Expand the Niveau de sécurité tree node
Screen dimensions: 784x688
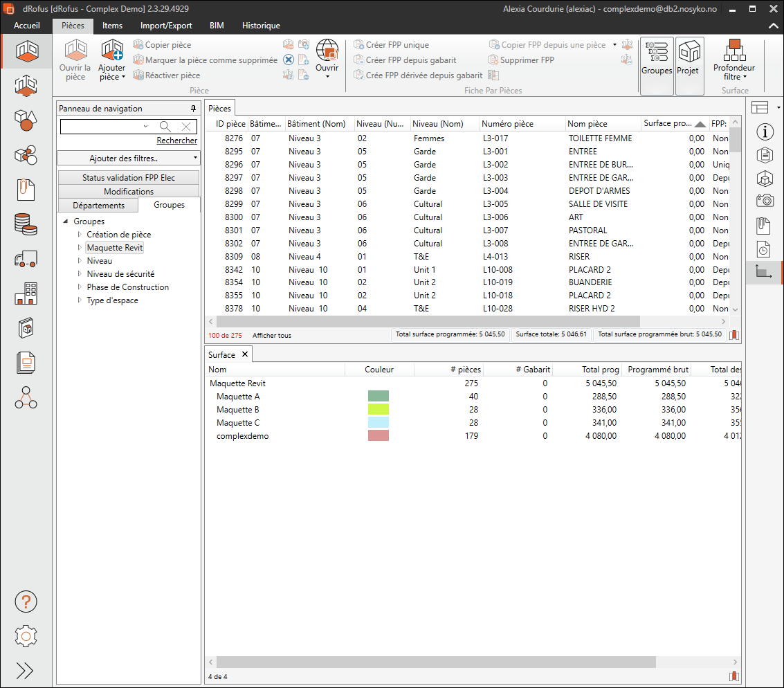pos(80,274)
